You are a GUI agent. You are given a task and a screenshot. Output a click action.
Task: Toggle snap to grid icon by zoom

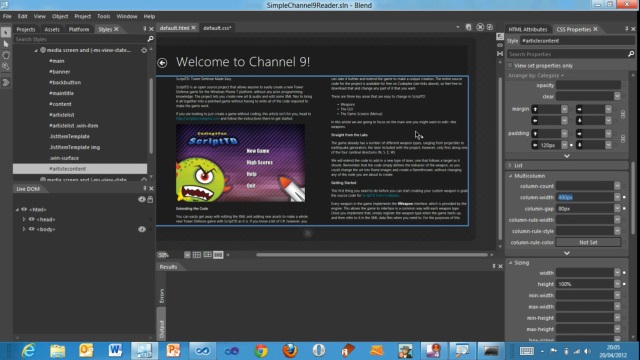point(207,255)
